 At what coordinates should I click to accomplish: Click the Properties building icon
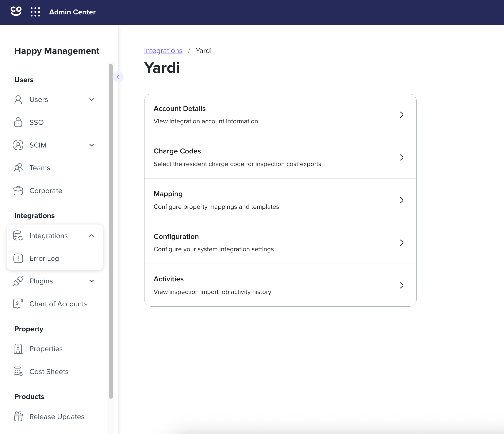(x=18, y=349)
